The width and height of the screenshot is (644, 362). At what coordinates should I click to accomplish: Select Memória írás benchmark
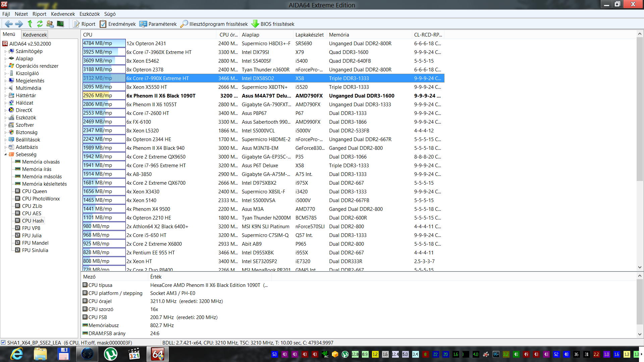click(x=37, y=169)
